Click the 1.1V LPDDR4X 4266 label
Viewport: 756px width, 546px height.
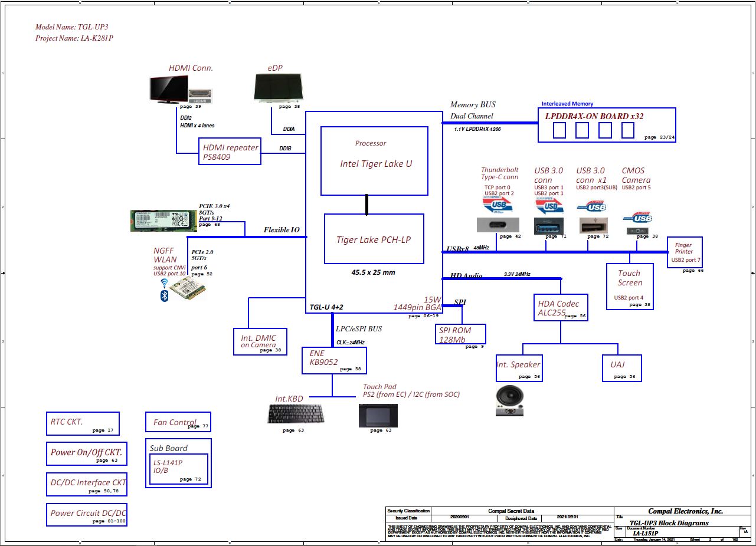coord(477,129)
